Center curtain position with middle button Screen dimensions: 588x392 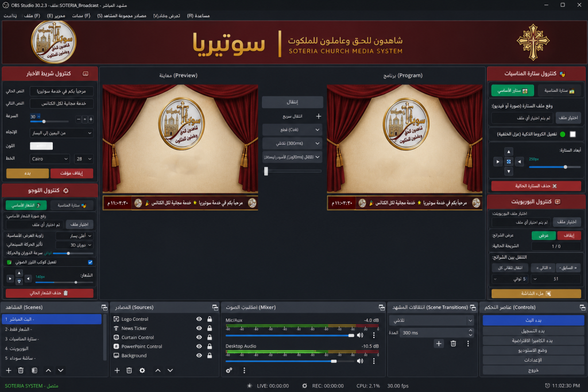(509, 161)
